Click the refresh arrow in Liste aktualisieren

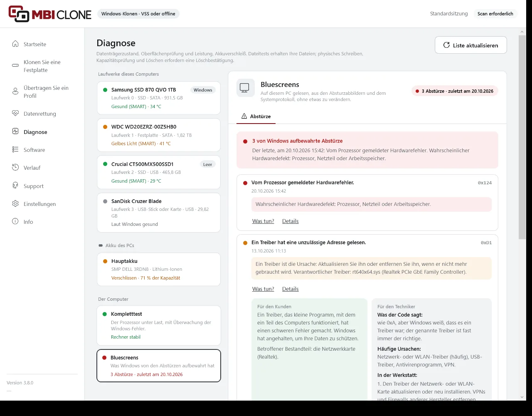tap(446, 45)
